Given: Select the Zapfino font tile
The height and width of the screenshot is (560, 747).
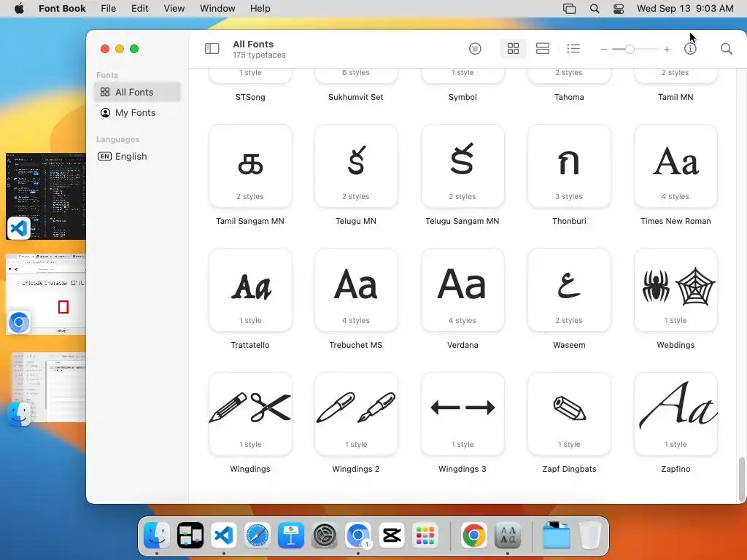Looking at the screenshot, I should pyautogui.click(x=676, y=414).
